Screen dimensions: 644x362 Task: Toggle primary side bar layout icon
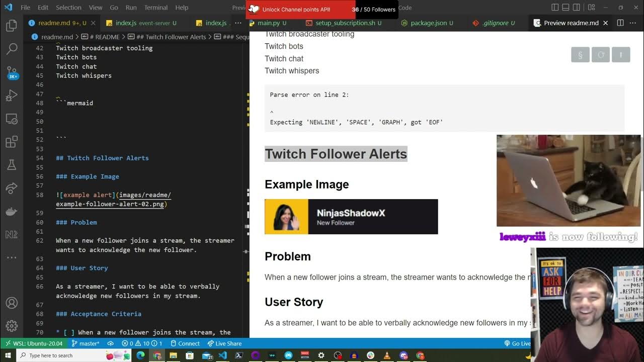pyautogui.click(x=555, y=8)
